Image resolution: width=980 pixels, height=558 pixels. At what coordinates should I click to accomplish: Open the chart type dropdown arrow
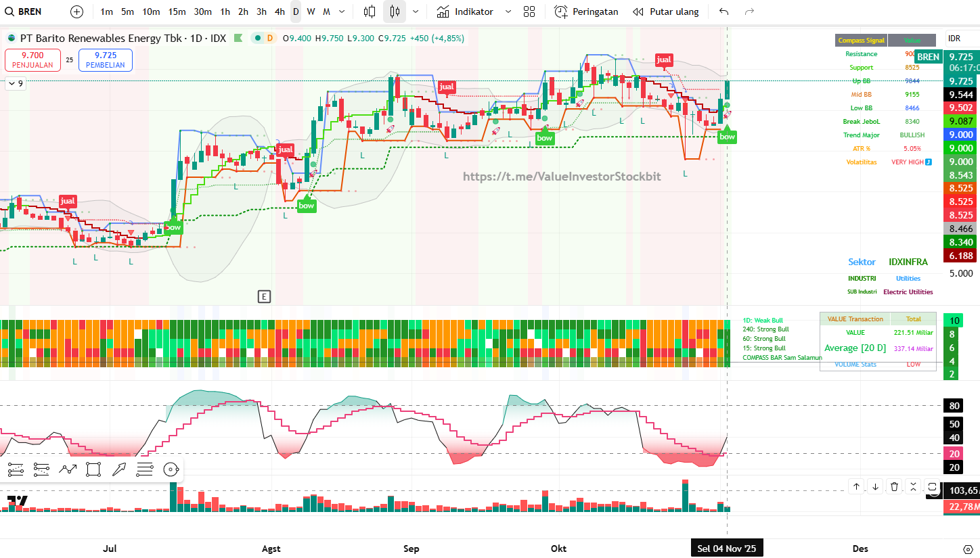click(416, 11)
